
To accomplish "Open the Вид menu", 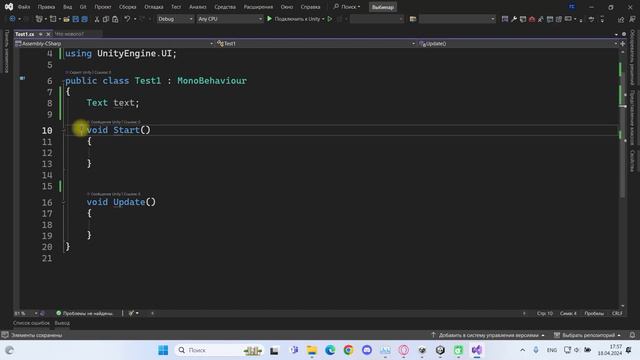I will (x=67, y=7).
